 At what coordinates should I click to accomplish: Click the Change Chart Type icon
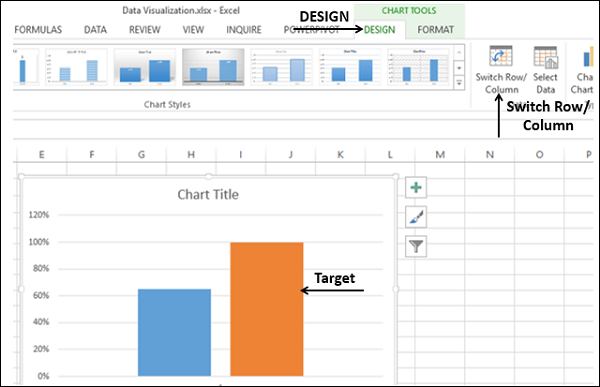click(587, 57)
